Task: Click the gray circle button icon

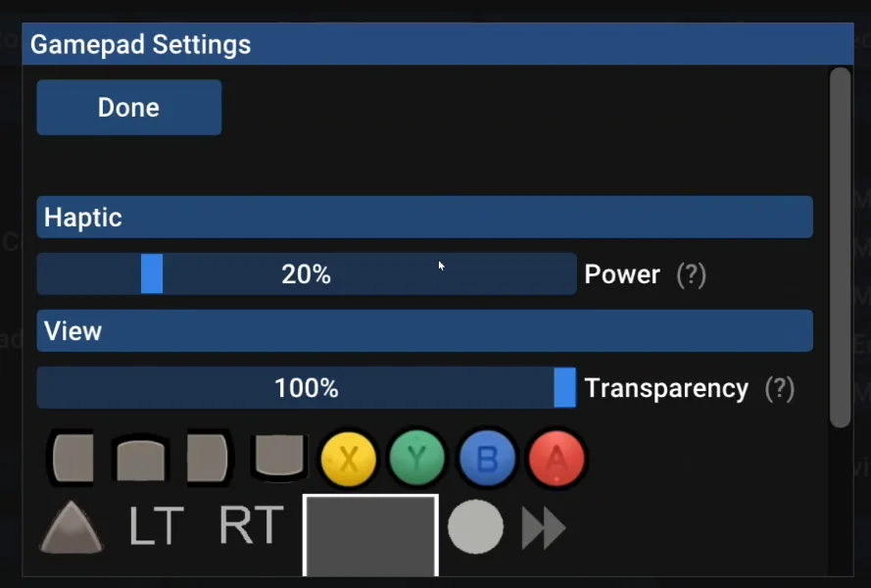Action: pyautogui.click(x=475, y=526)
